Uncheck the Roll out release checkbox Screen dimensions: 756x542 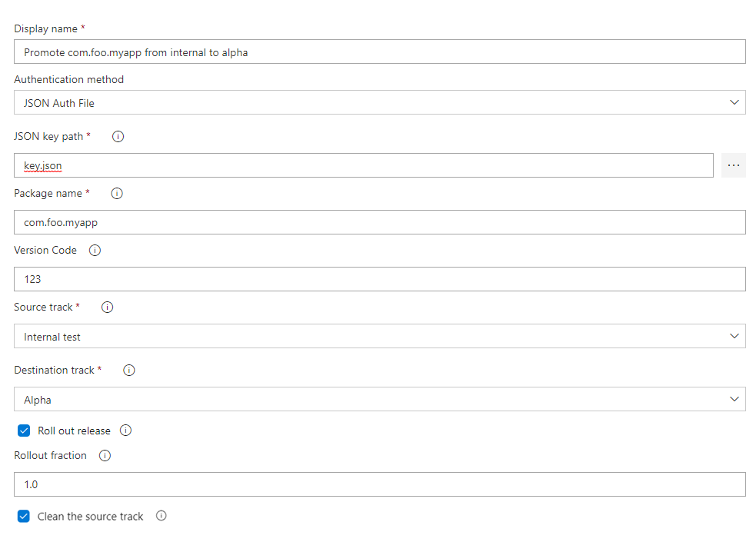click(x=24, y=431)
